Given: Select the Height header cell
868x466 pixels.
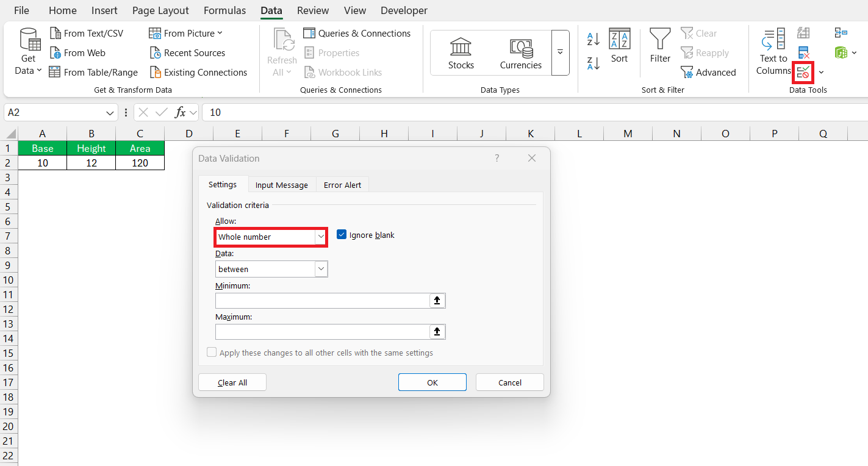Looking at the screenshot, I should point(91,148).
